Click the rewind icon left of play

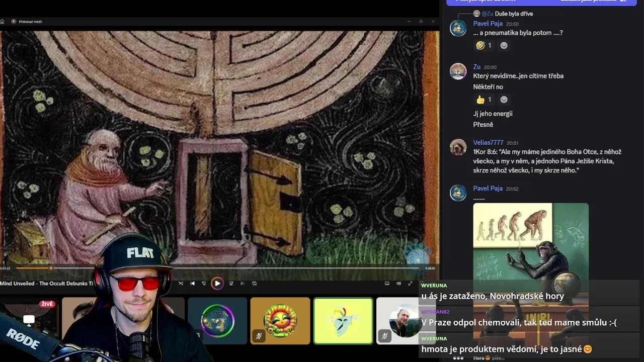[x=204, y=284]
